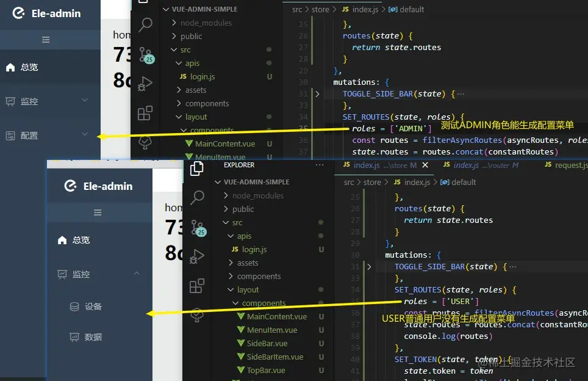Click Ele-admin logo in panel with 设备
Image resolution: width=588 pixels, height=381 pixels.
(70, 186)
